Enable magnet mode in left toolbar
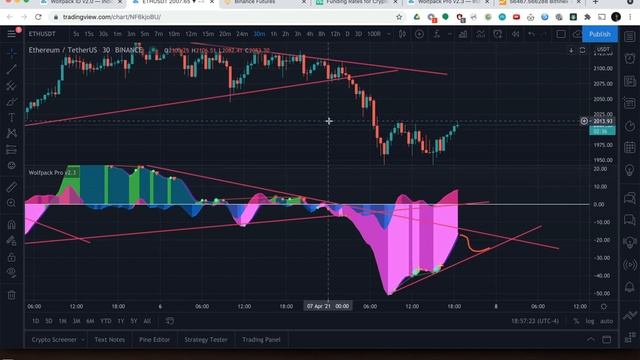Image resolution: width=640 pixels, height=360 pixels. 11,224
